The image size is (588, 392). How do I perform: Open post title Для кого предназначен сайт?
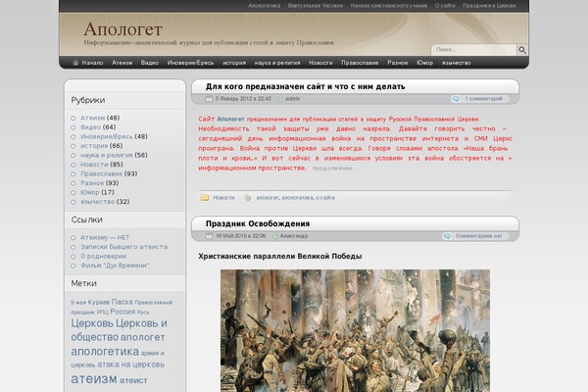pos(305,86)
